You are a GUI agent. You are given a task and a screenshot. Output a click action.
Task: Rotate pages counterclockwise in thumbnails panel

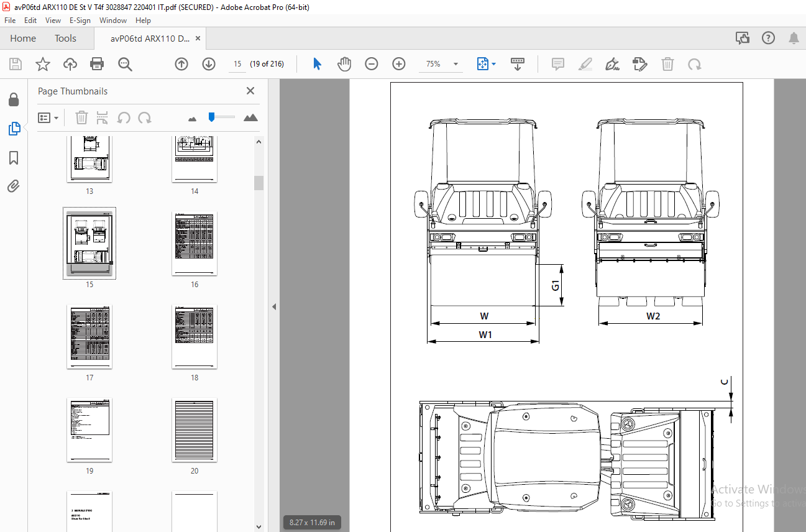(x=124, y=117)
